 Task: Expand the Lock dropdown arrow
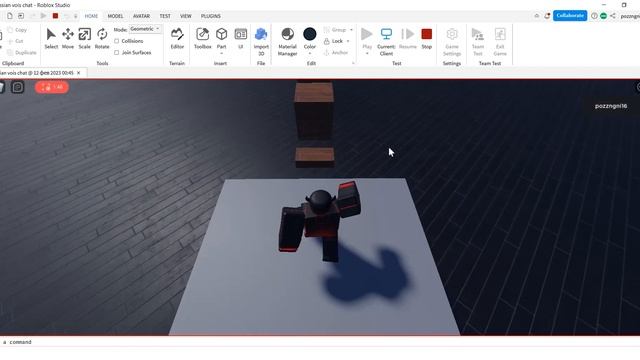[x=348, y=41]
